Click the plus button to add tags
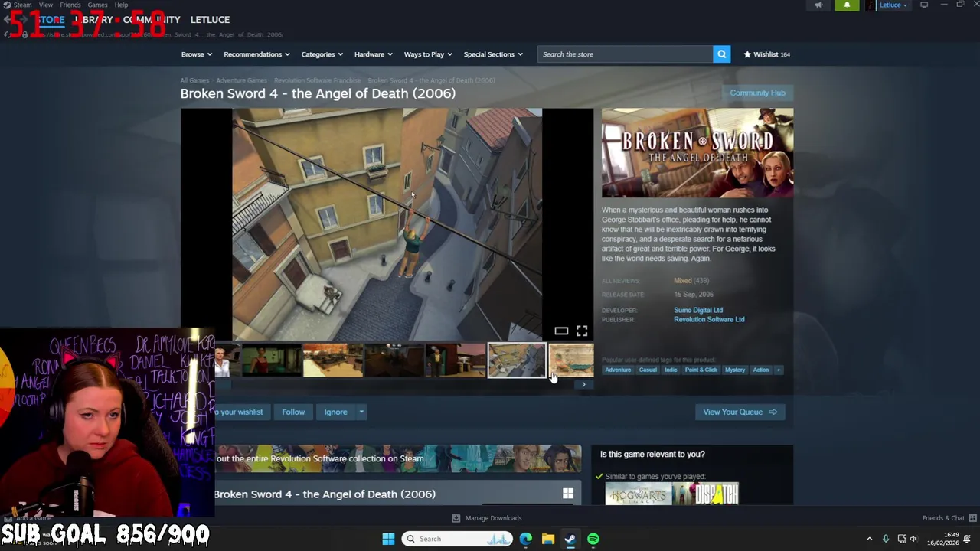 pos(779,370)
